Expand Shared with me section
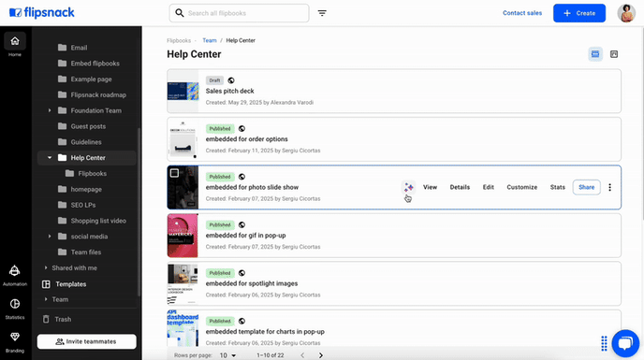 coord(46,267)
